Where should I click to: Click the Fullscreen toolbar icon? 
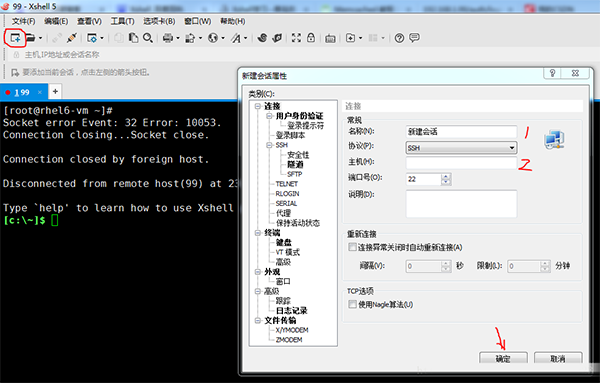pos(296,38)
